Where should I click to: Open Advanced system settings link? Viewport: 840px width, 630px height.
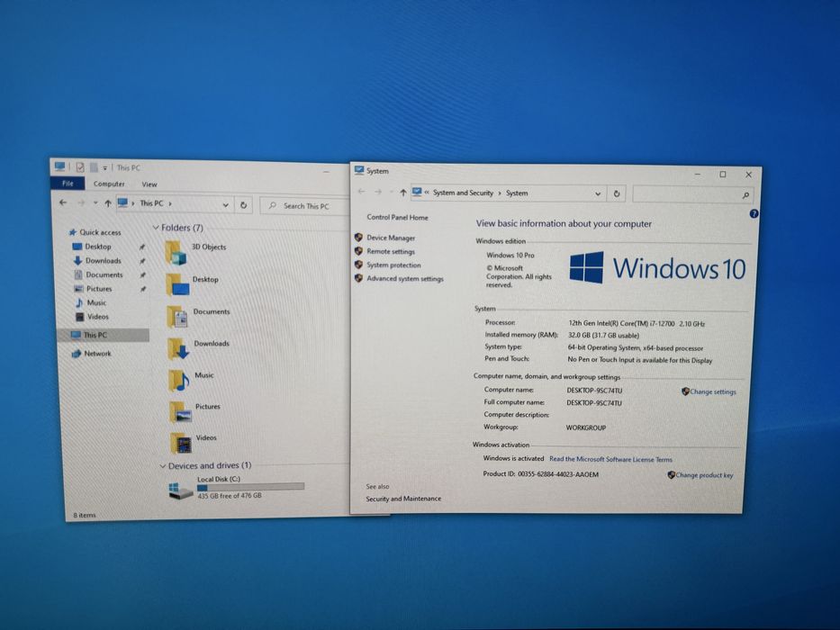(405, 279)
